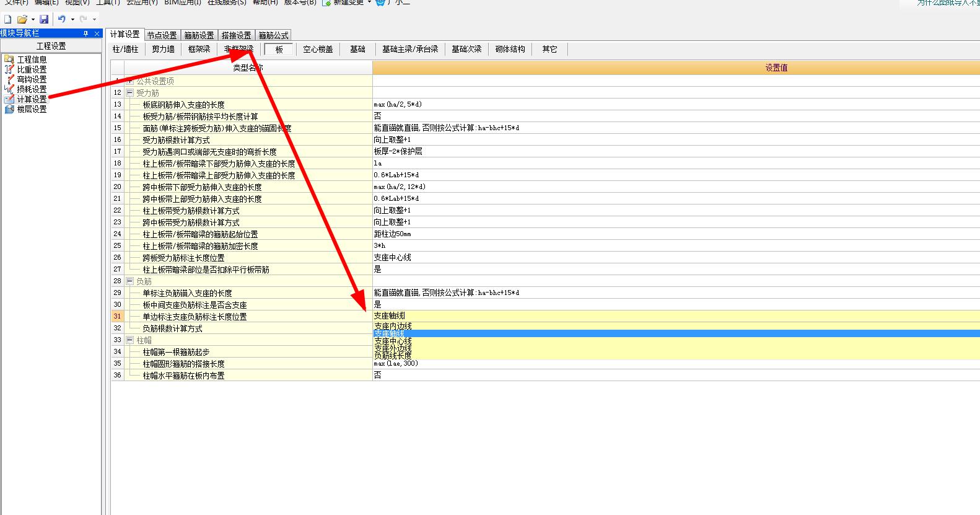Click value 距柱边50mm in row 24
980x515 pixels.
pyautogui.click(x=392, y=234)
